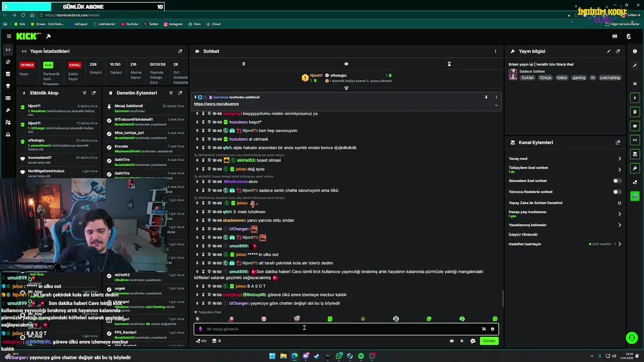Pop out the Yayın bilgisi panel
This screenshot has width=644, height=362.
[618, 51]
